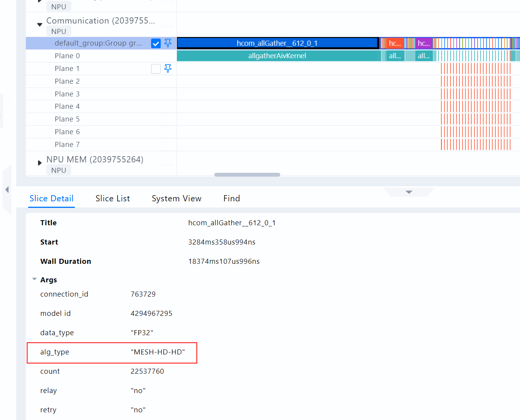Check the Plane 1 row checkbox
This screenshot has width=520, height=420.
156,69
